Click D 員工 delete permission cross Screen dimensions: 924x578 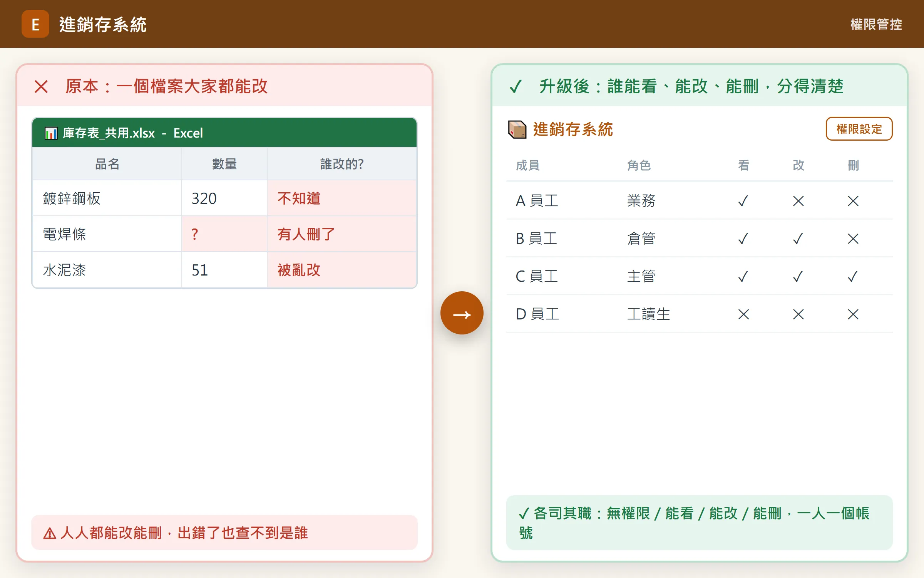853,314
